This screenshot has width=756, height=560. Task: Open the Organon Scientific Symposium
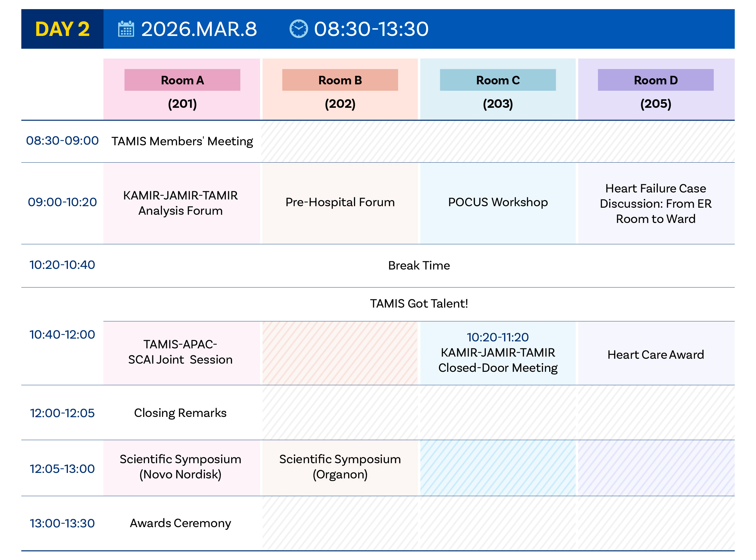[x=340, y=467]
